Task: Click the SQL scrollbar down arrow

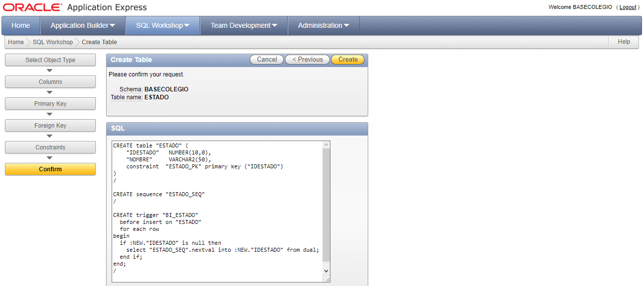Action: point(326,271)
